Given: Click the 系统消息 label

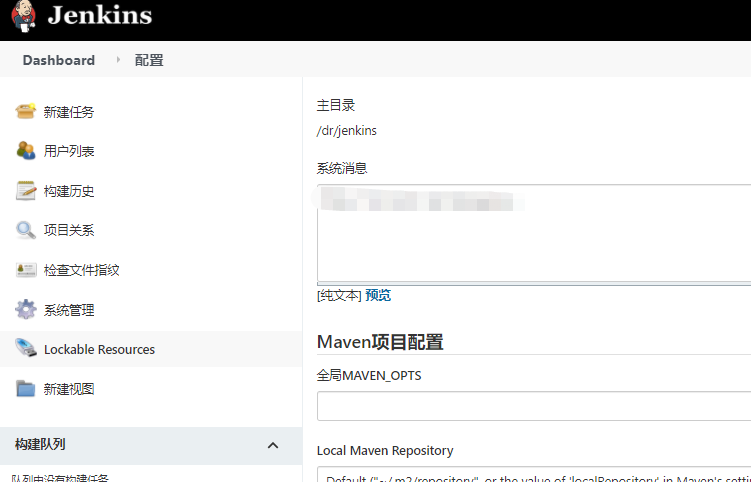Looking at the screenshot, I should pos(342,168).
